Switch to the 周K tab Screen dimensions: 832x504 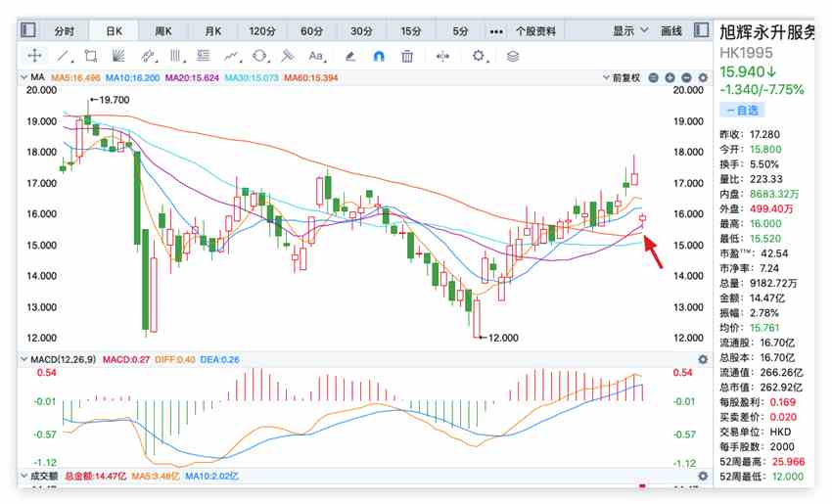163,30
